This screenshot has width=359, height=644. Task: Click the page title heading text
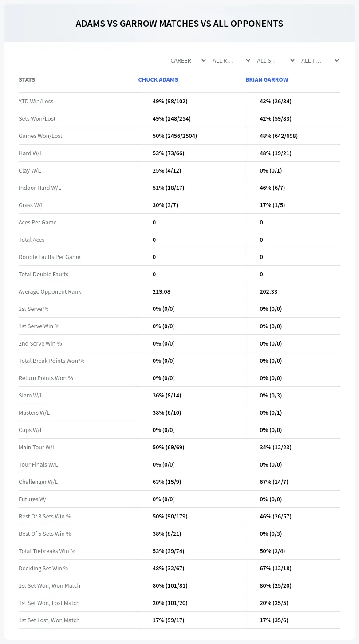click(x=179, y=24)
